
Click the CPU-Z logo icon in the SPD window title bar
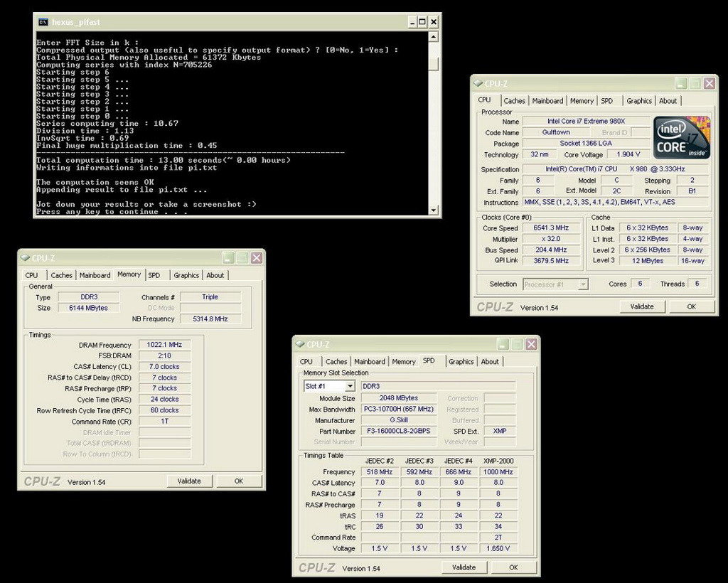pyautogui.click(x=301, y=344)
